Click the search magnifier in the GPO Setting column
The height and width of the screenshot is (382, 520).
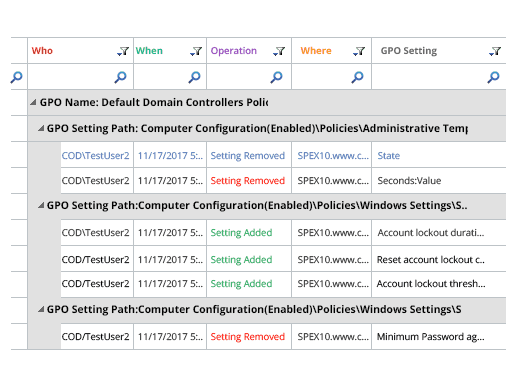pyautogui.click(x=493, y=77)
